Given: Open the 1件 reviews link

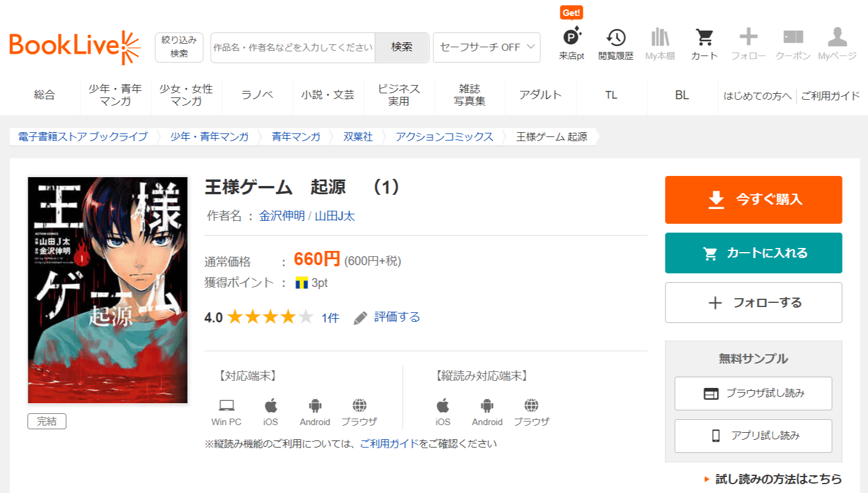Looking at the screenshot, I should [x=330, y=318].
